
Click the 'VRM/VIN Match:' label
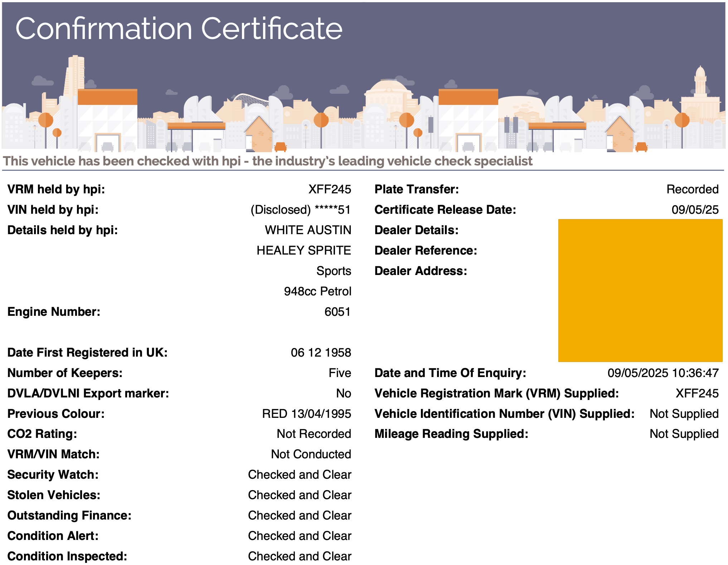[53, 454]
